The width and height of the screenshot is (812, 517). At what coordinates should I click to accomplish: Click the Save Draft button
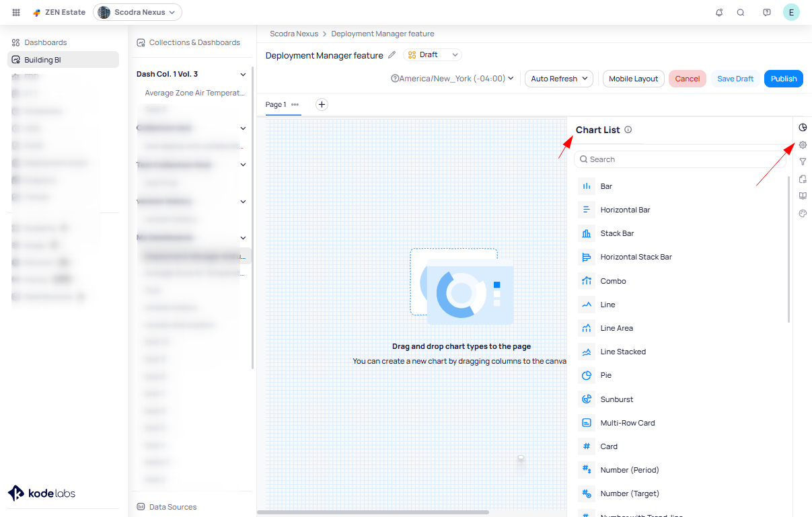(735, 79)
